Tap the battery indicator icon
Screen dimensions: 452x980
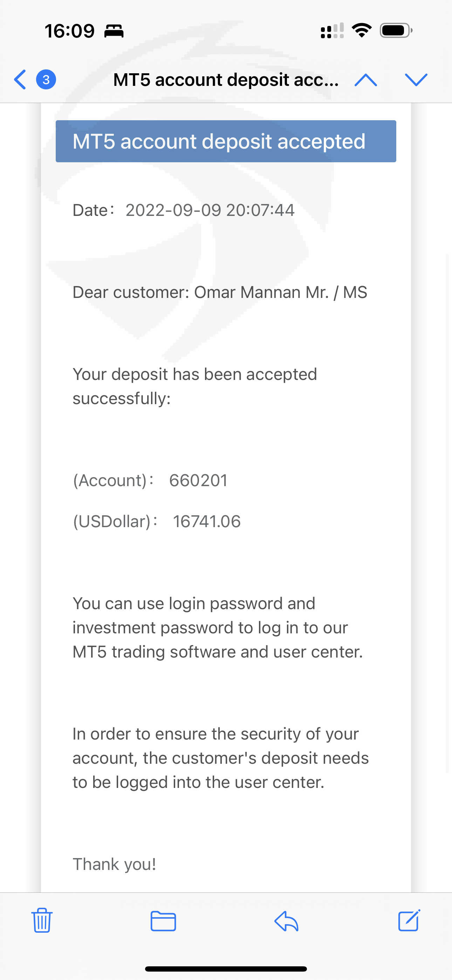[x=396, y=30]
